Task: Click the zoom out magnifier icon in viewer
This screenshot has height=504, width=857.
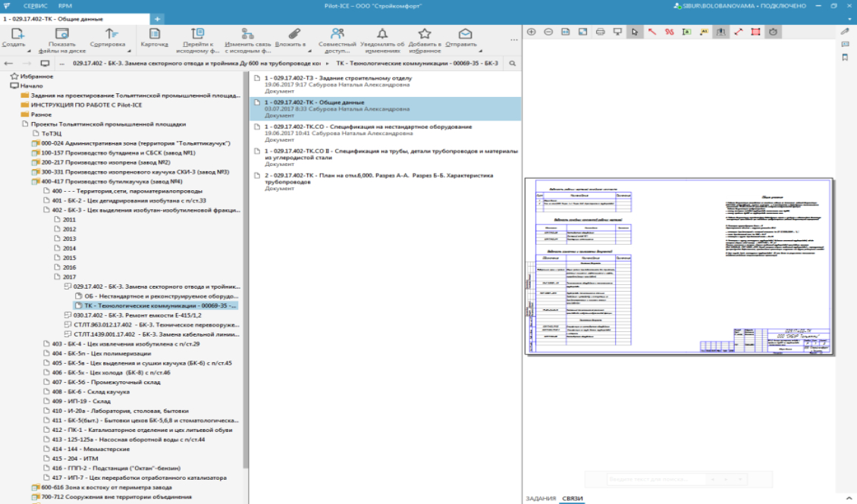Action: (548, 32)
